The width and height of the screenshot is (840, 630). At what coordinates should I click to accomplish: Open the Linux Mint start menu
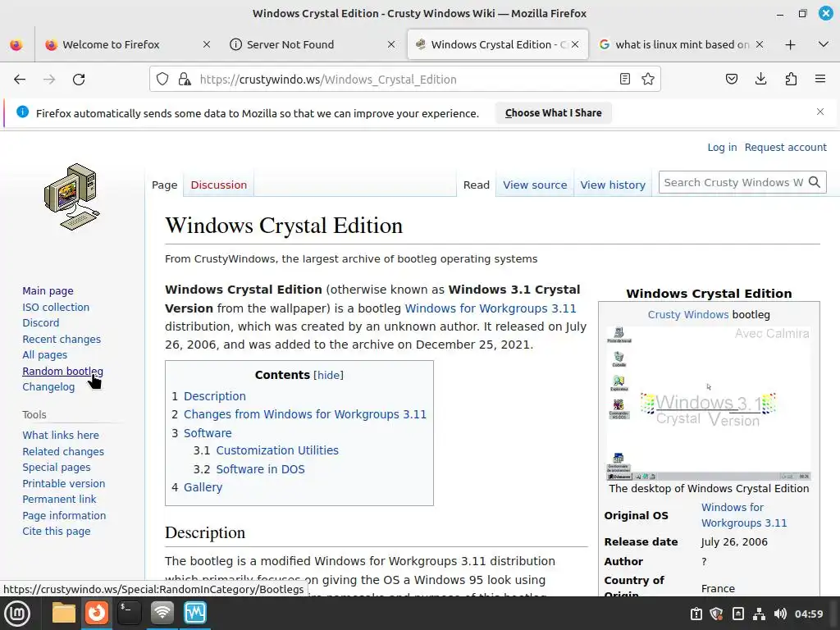coord(17,614)
